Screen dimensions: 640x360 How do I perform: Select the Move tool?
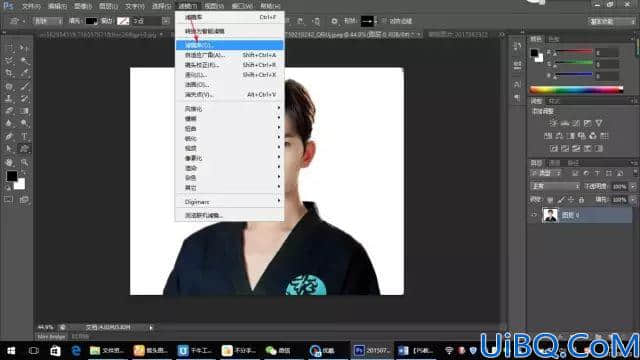pos(24,49)
